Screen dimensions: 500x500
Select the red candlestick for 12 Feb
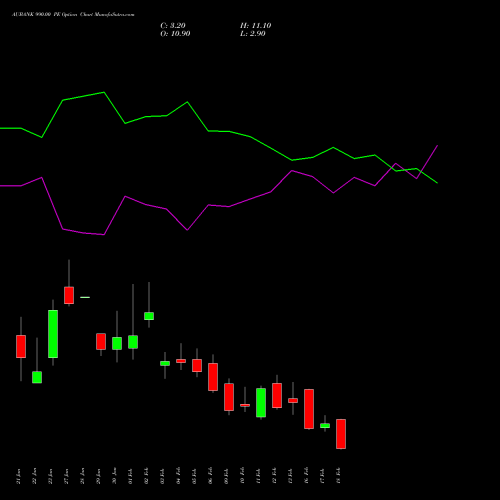[277, 395]
